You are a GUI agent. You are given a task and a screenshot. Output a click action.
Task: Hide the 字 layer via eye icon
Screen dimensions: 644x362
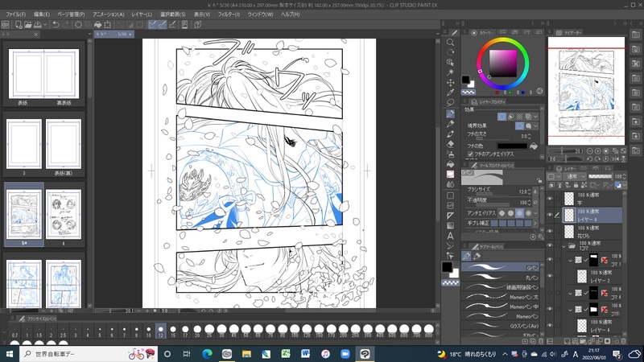point(550,199)
